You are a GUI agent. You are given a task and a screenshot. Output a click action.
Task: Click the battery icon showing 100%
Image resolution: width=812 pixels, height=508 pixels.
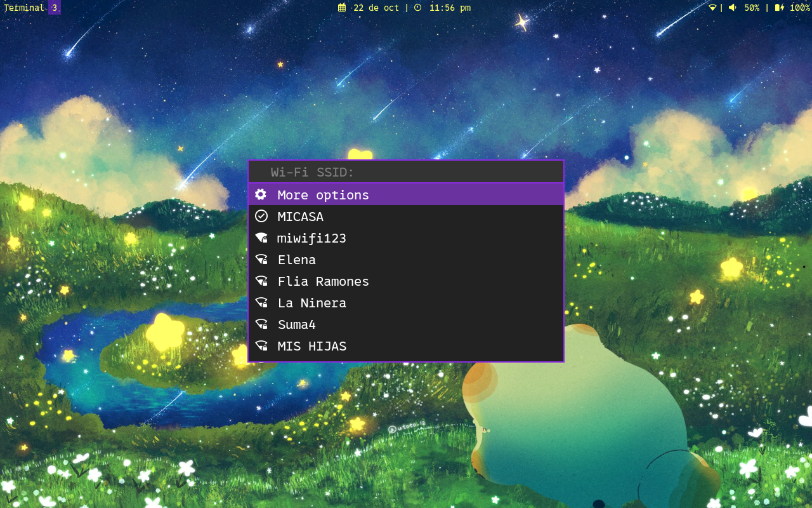[778, 7]
